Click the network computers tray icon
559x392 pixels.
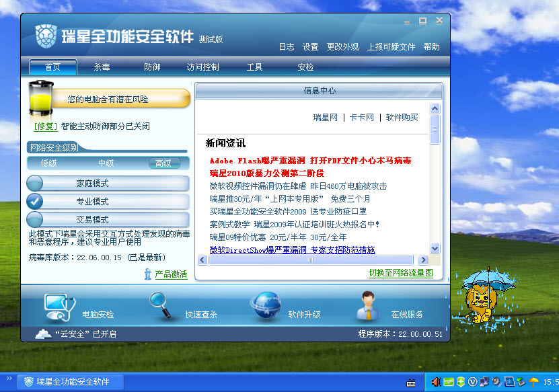pyautogui.click(x=484, y=382)
